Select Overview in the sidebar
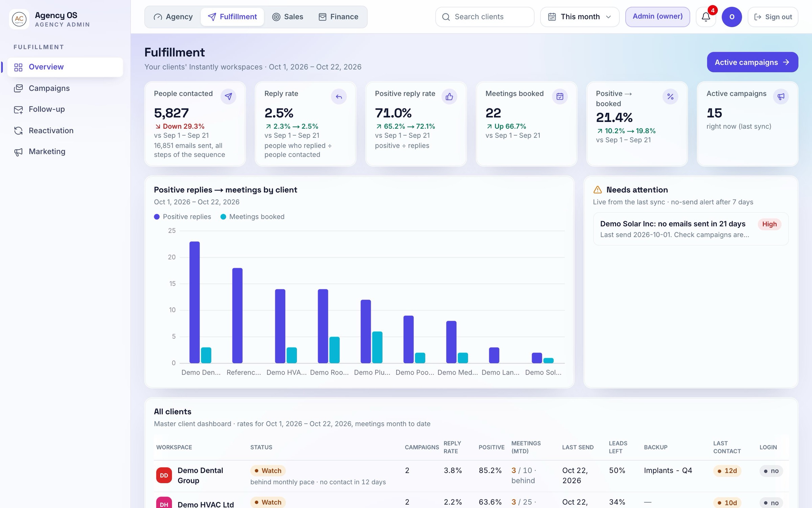 click(65, 67)
